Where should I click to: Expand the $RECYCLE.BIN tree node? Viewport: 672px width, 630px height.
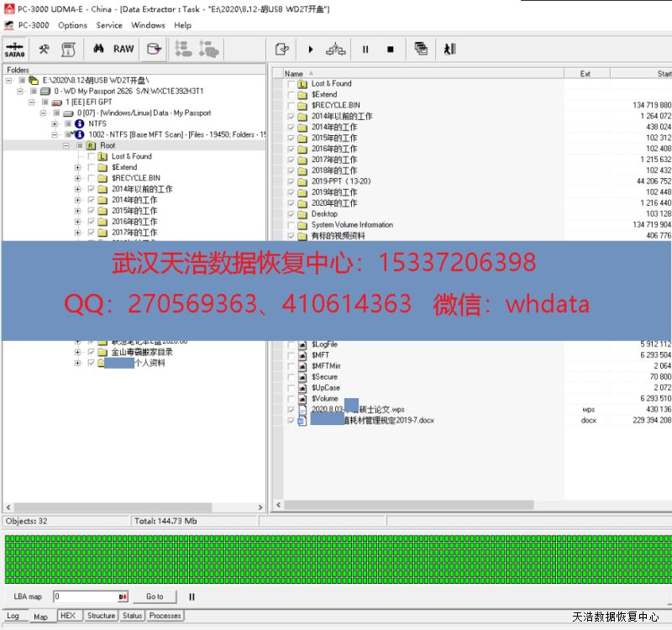click(78, 178)
